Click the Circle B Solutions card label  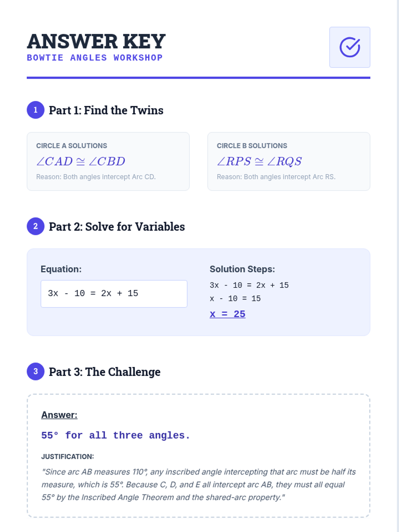[252, 146]
